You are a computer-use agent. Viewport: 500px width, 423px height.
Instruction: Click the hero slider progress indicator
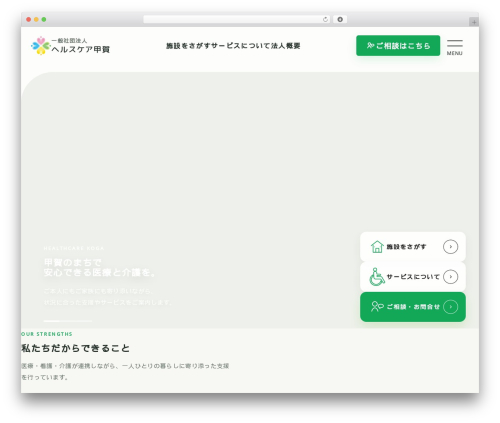click(68, 321)
